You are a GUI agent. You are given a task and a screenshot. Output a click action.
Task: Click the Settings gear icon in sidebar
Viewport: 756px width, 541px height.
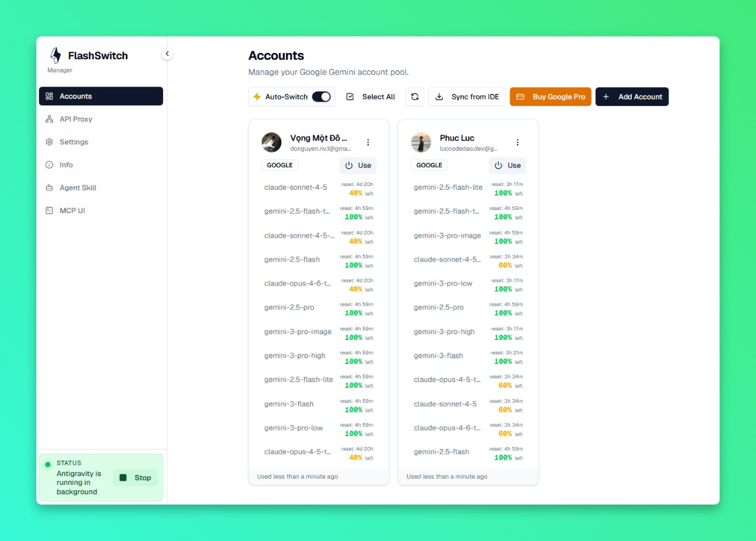49,142
